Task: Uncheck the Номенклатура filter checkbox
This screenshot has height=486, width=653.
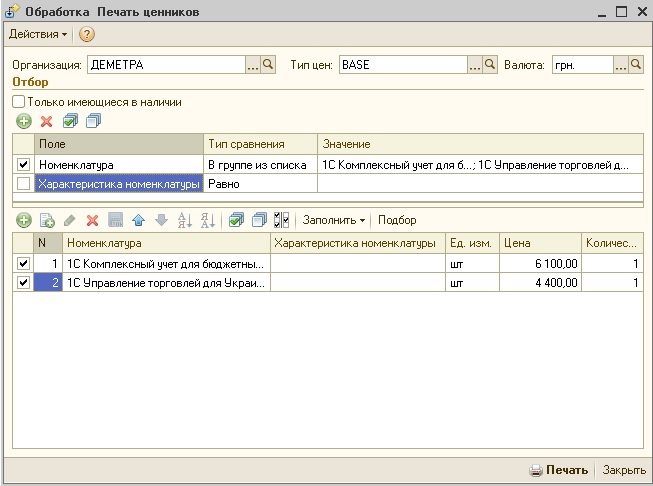Action: pyautogui.click(x=23, y=165)
